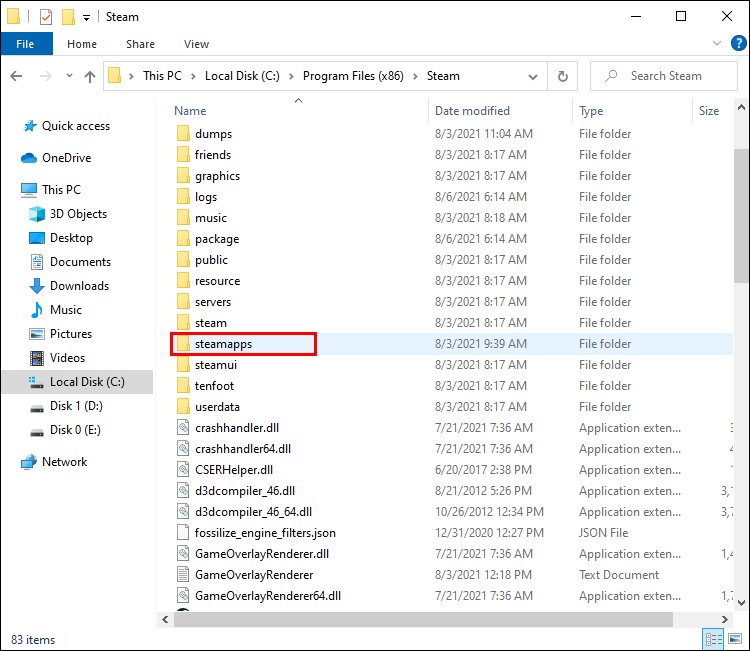Viewport: 750px width, 651px height.
Task: Switch to the View ribbon tab
Action: point(196,44)
